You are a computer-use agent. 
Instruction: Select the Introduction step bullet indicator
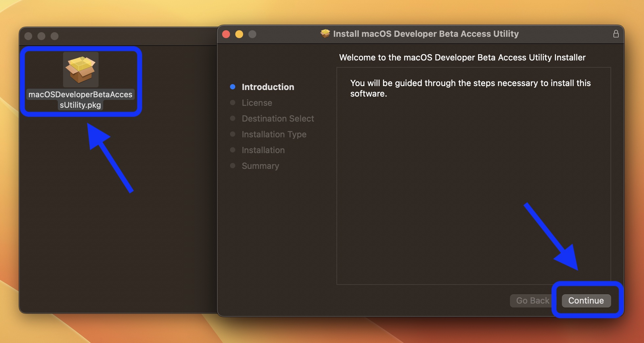tap(233, 86)
